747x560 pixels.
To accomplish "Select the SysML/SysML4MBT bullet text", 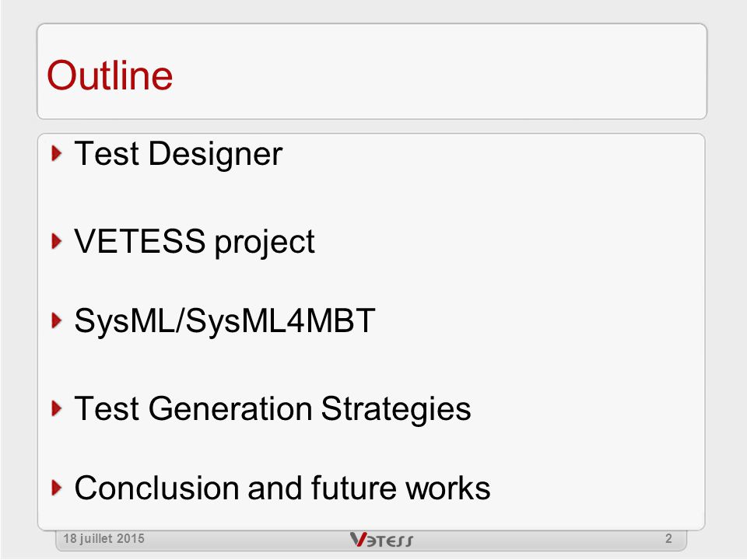I will point(225,320).
